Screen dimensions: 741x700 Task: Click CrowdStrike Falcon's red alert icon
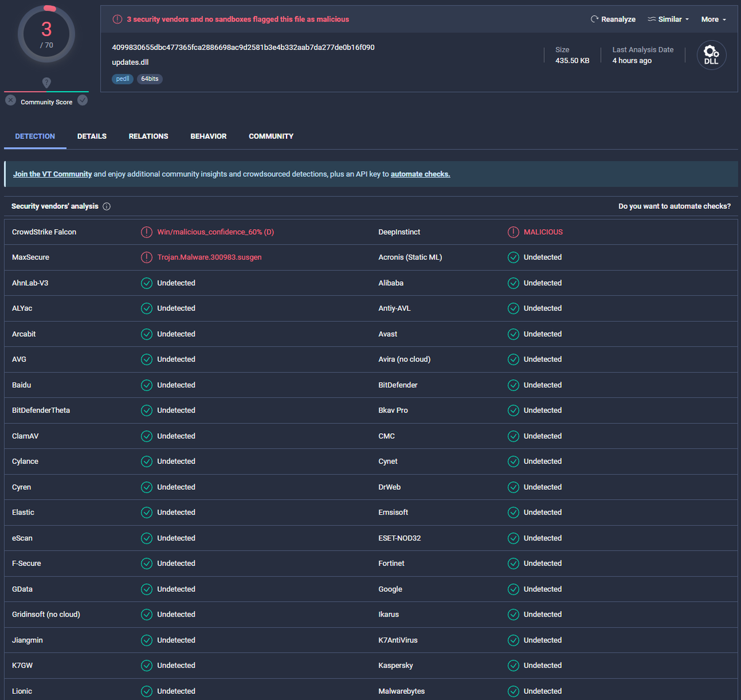[x=146, y=232]
